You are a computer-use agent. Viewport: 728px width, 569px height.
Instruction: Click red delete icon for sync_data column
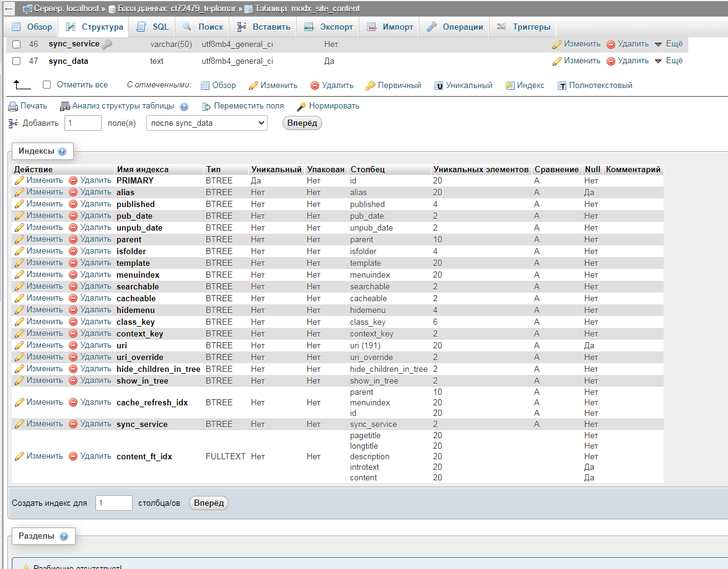click(611, 61)
